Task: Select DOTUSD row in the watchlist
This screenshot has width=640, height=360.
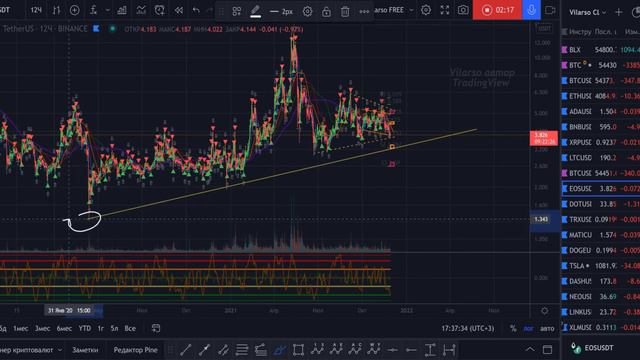Action: [601, 204]
